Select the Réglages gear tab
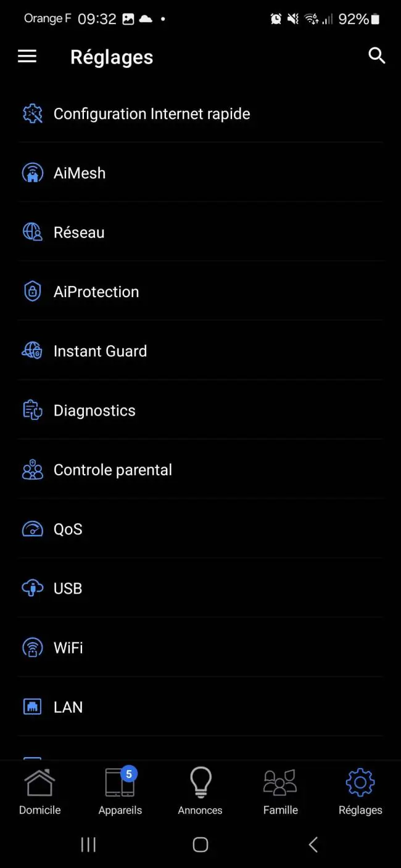 tap(360, 792)
